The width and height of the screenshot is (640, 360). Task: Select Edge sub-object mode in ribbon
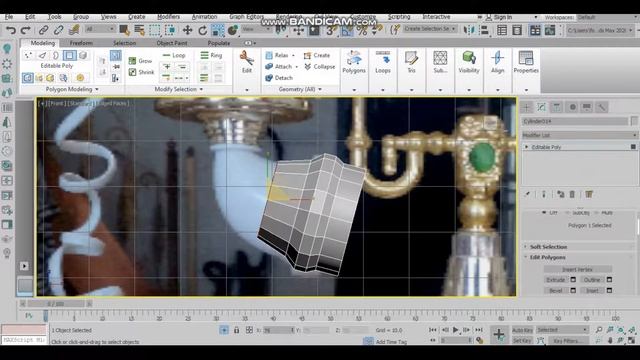tap(42, 55)
